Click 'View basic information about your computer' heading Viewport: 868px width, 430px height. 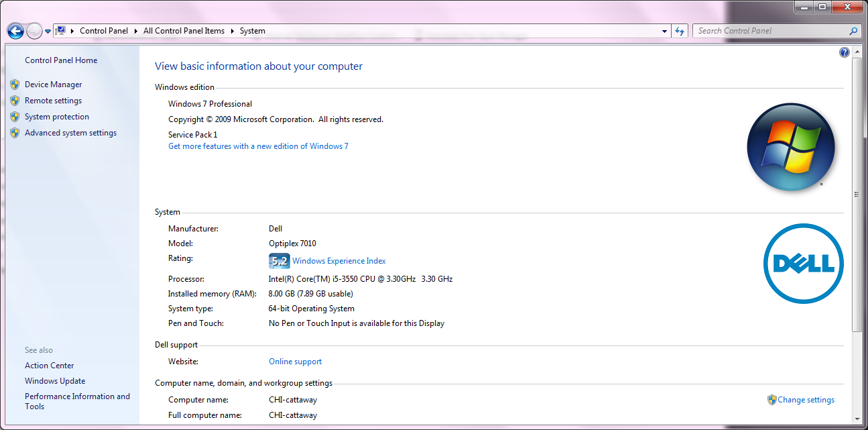coord(259,66)
